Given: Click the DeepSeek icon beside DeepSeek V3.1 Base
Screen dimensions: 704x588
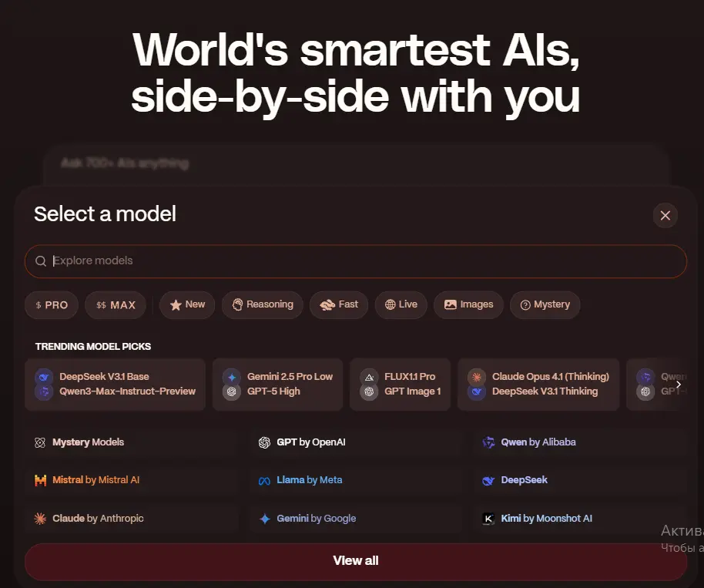Looking at the screenshot, I should (44, 377).
